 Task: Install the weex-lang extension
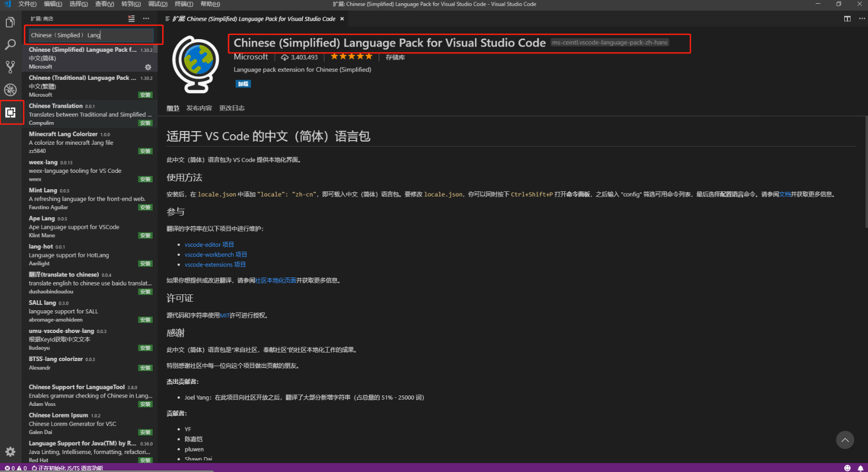point(145,179)
